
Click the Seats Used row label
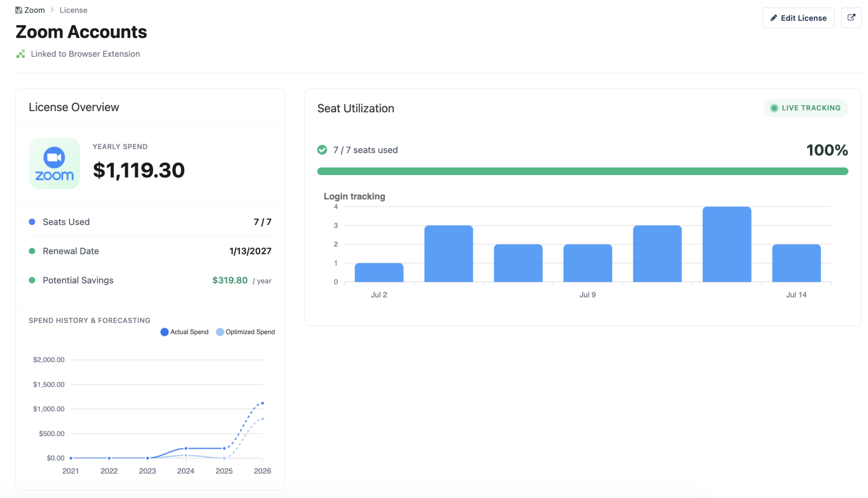point(66,222)
